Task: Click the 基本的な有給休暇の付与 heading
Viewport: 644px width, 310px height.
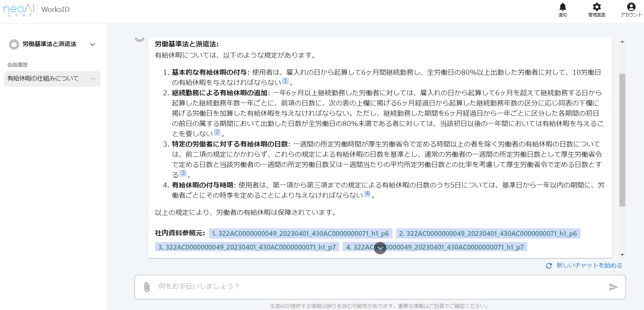Action: 209,72
